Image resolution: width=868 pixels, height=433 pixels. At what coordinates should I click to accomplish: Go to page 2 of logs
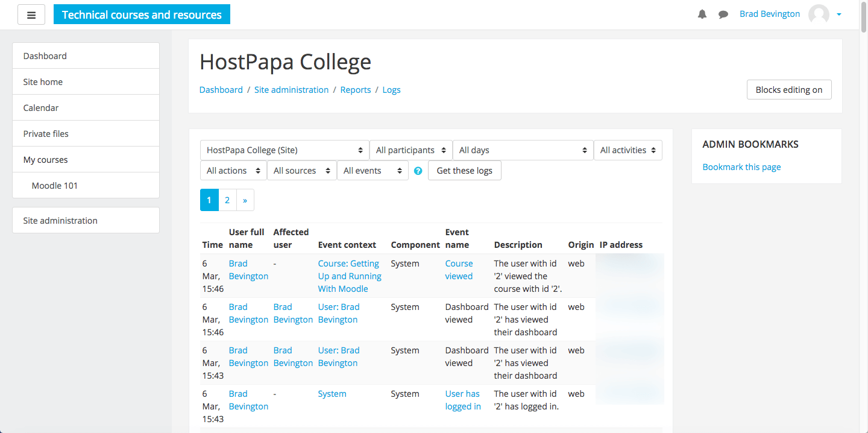pyautogui.click(x=227, y=200)
